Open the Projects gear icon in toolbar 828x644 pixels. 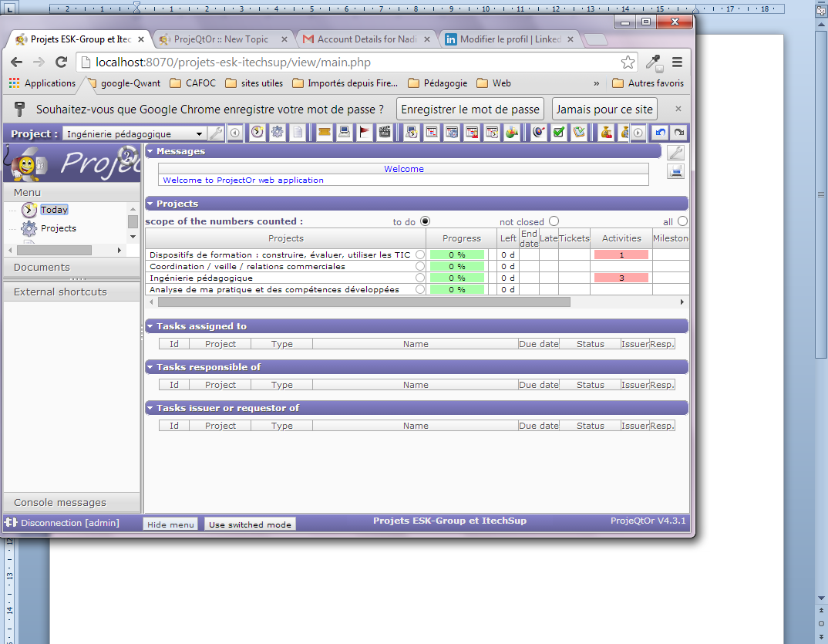tap(277, 133)
